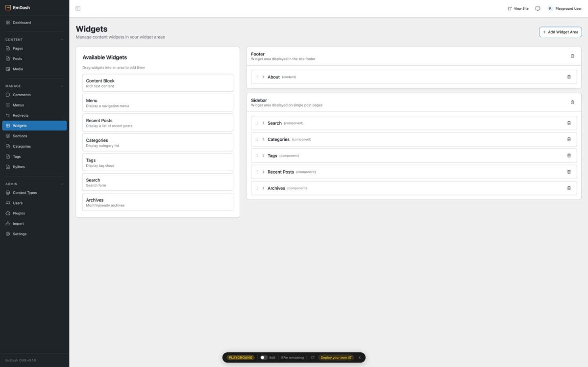Select the Archives available widget card
The height and width of the screenshot is (367, 588).
tap(158, 202)
